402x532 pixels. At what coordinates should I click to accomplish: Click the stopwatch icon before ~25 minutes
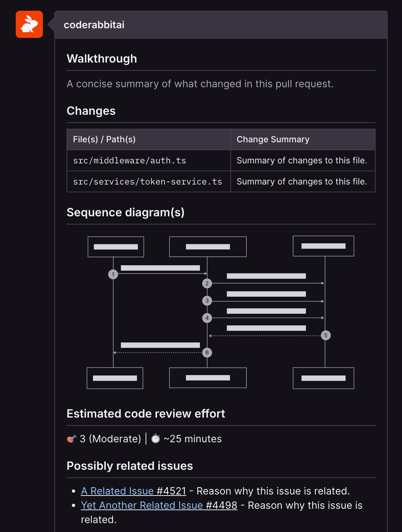(155, 439)
